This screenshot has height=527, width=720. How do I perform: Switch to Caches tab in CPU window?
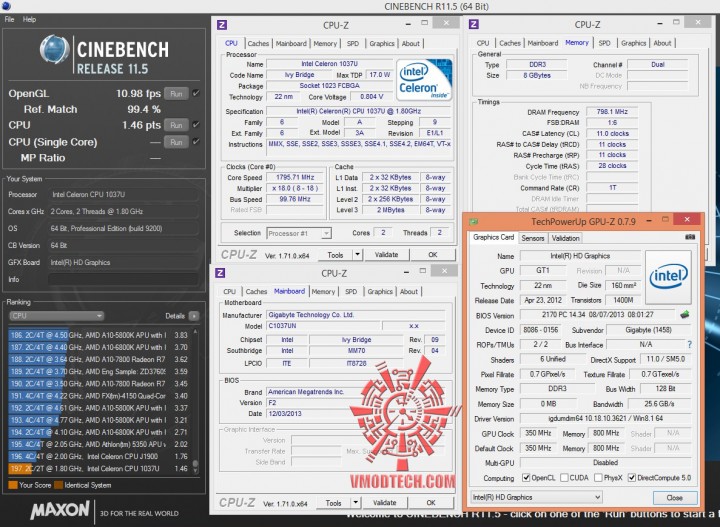(258, 43)
